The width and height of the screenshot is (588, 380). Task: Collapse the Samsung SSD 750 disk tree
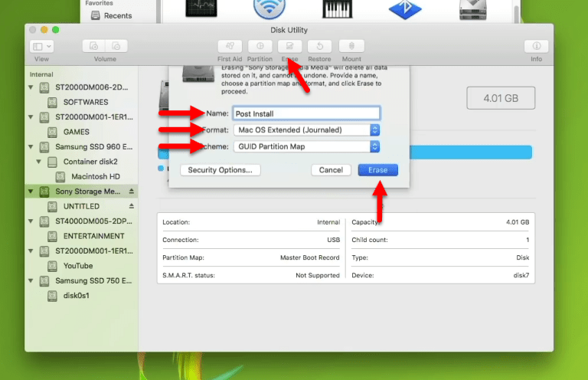31,280
